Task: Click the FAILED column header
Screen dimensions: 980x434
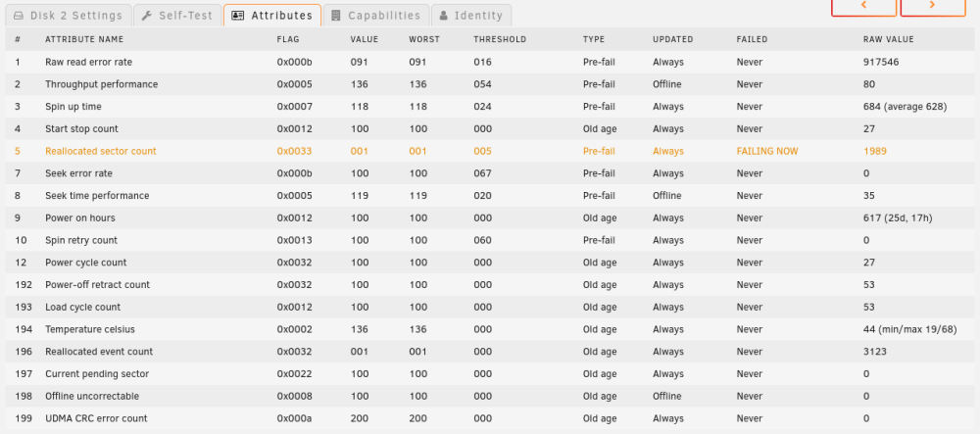Action: [x=752, y=39]
